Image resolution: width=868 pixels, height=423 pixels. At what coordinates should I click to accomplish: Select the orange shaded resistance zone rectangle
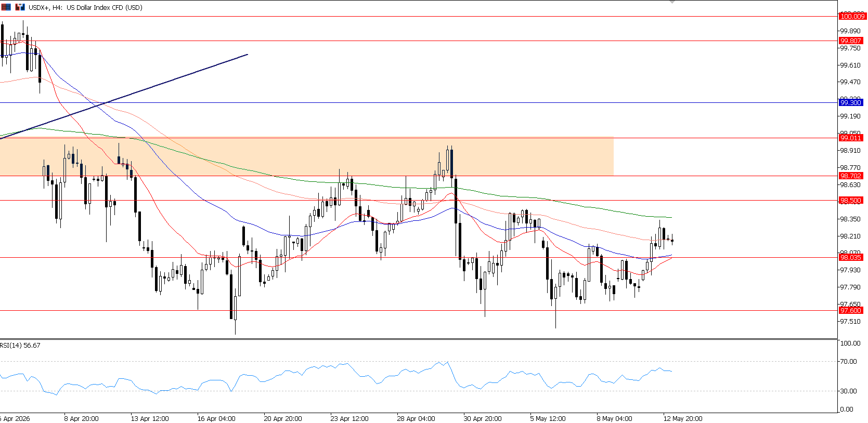click(x=307, y=156)
